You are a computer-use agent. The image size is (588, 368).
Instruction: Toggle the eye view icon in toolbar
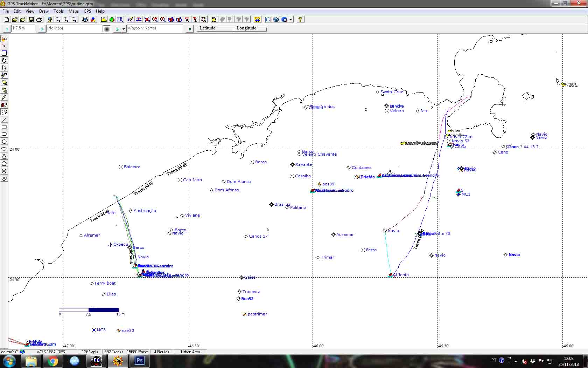(85, 20)
